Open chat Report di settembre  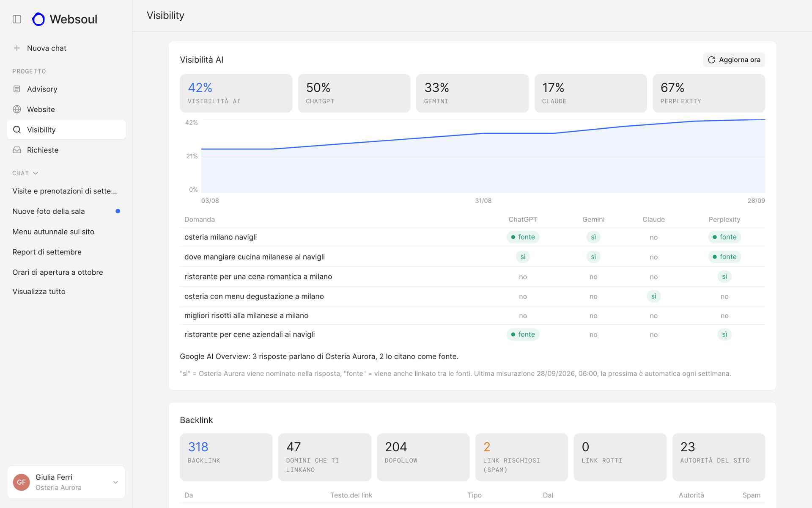tap(66, 252)
